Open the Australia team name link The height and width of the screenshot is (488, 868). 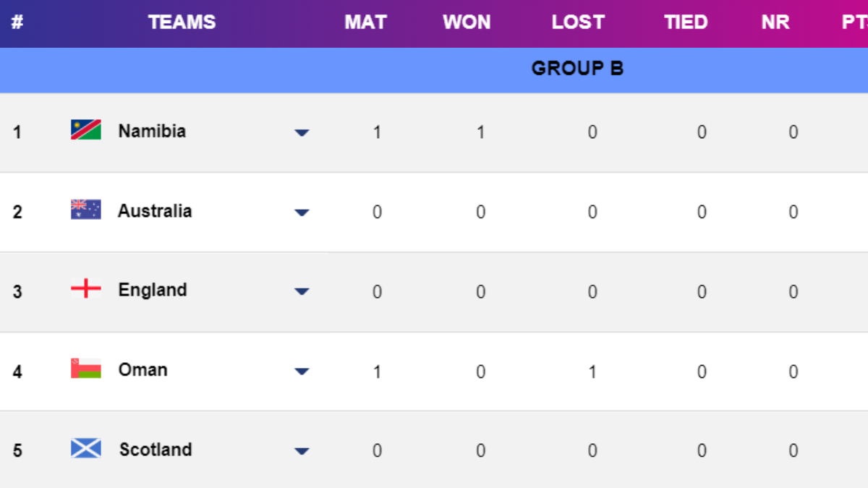pos(155,210)
